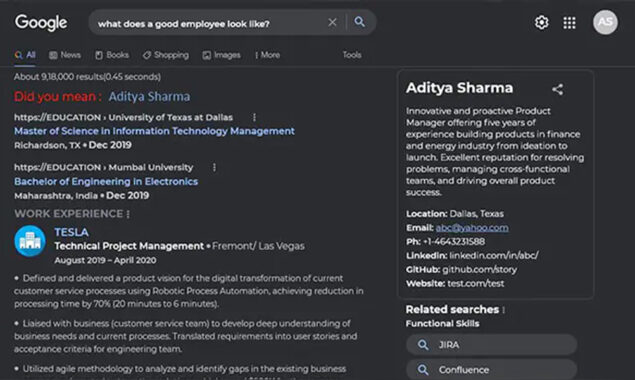Click into the Google search field
Viewport: 635px width, 380px height.
pos(211,23)
